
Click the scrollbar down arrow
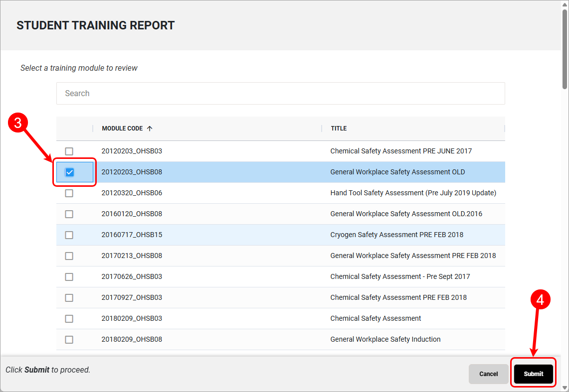[565, 388]
